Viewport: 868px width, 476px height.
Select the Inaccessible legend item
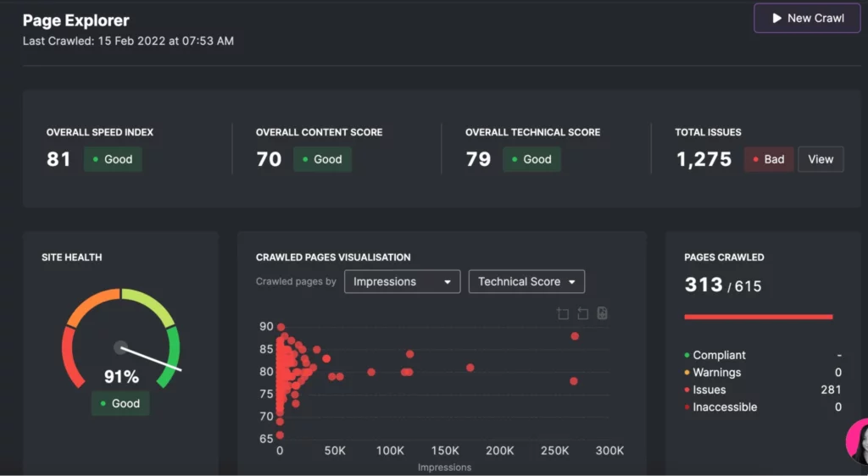click(724, 407)
